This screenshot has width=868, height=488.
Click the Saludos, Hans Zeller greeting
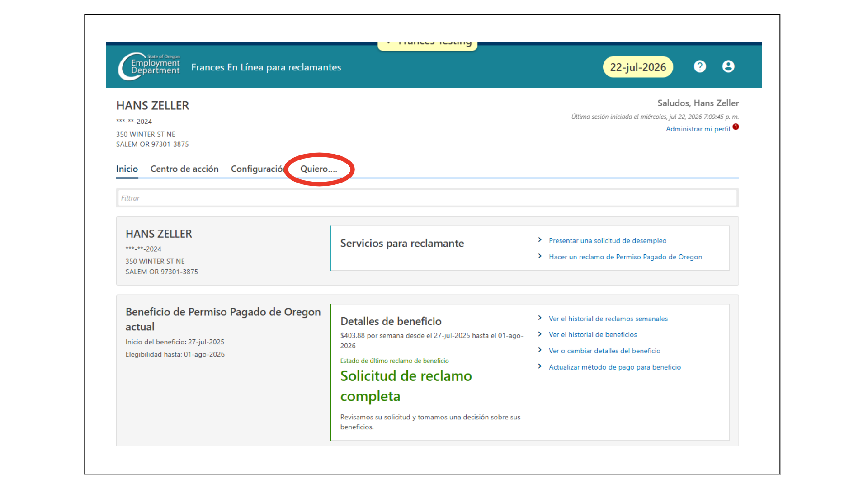tap(698, 103)
